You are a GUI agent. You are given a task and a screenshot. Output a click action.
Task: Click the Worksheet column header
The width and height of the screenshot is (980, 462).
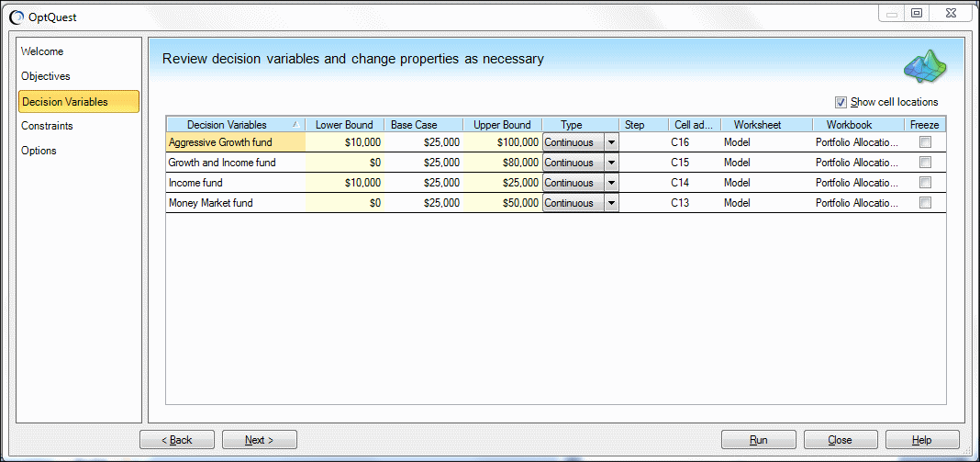(767, 125)
